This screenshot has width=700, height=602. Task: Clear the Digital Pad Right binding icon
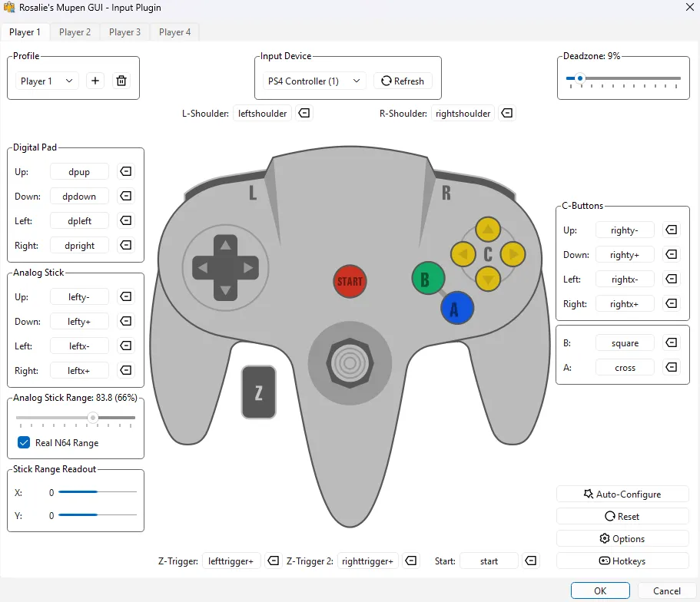[x=126, y=245]
